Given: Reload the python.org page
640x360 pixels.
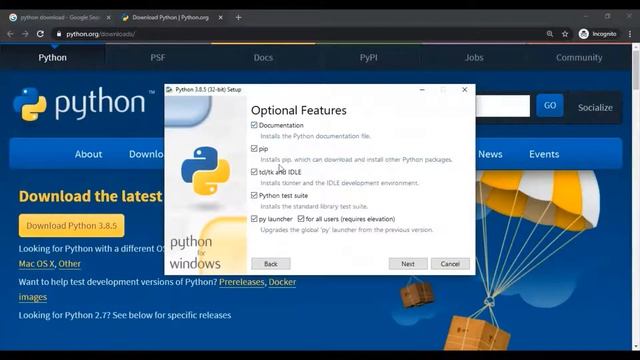Looking at the screenshot, I should click(x=40, y=34).
